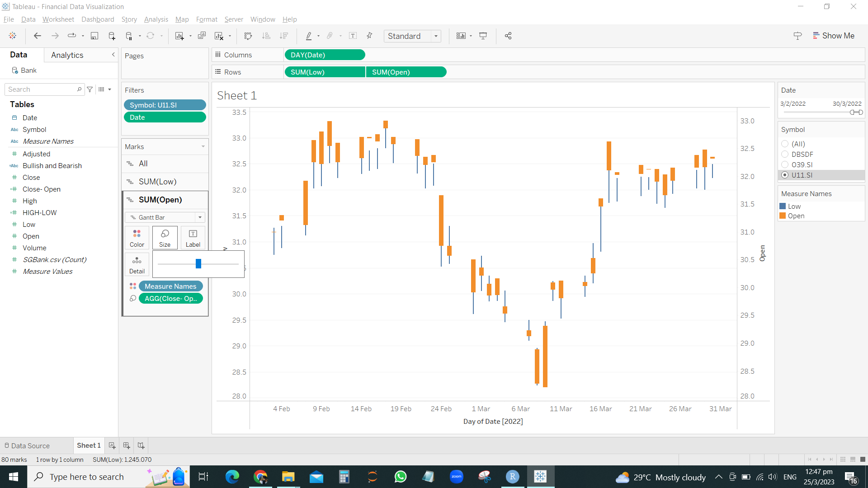The width and height of the screenshot is (868, 488).
Task: Click the Share workbook icon
Action: [508, 36]
